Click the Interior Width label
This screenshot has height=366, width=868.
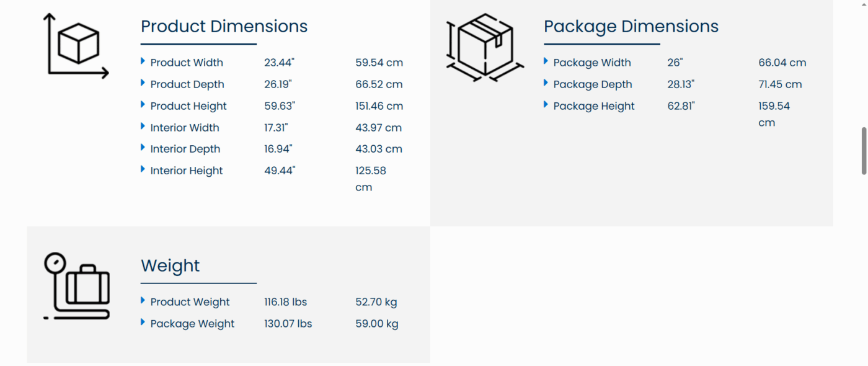(x=185, y=128)
